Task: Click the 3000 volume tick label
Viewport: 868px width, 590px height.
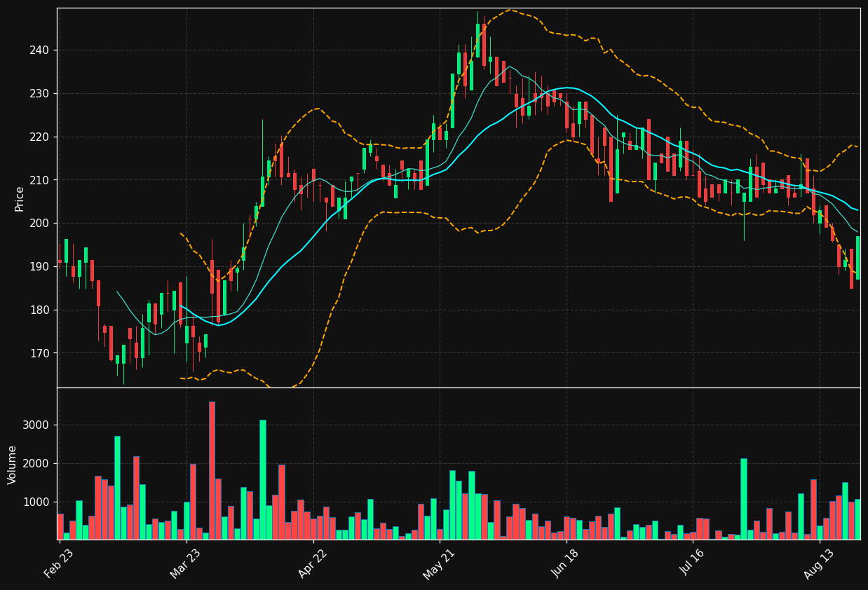Action: pos(36,425)
